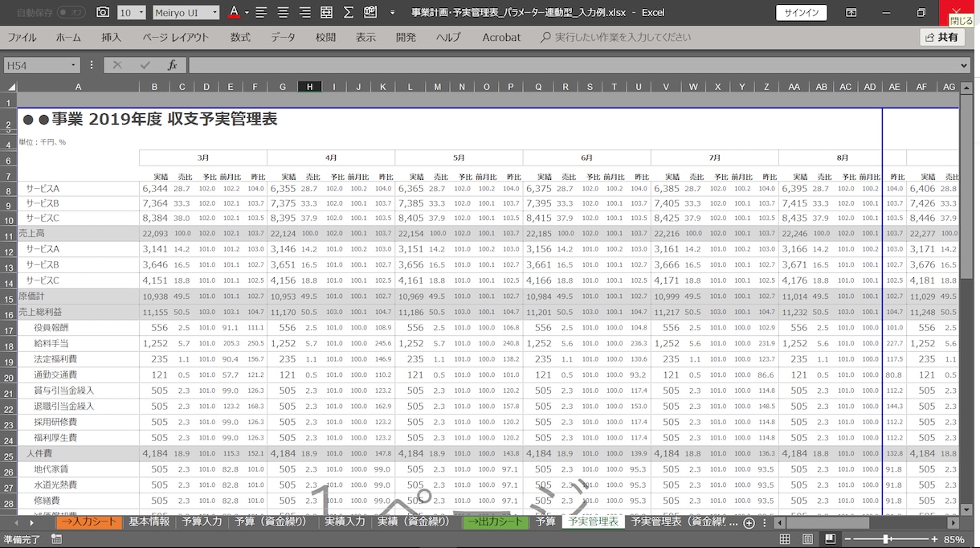Click the camera tool icon
This screenshot has height=548, width=980.
coord(103,12)
